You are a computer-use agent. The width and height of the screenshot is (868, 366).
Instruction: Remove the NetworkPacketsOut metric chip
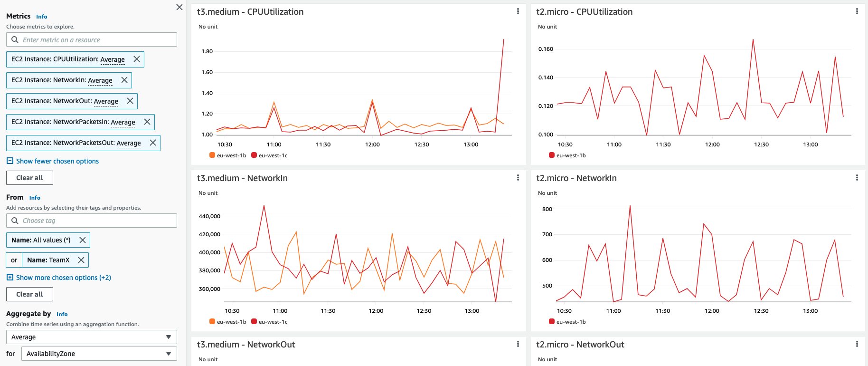click(153, 143)
